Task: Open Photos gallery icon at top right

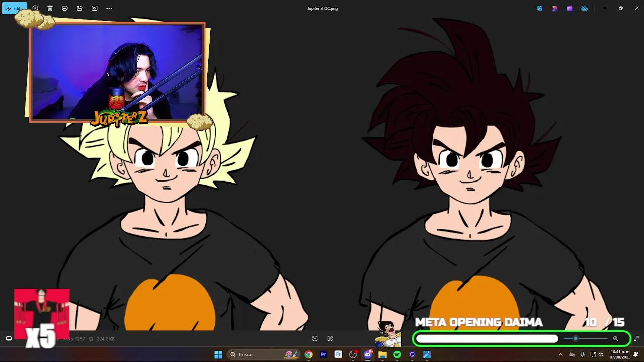Action: pyautogui.click(x=540, y=8)
